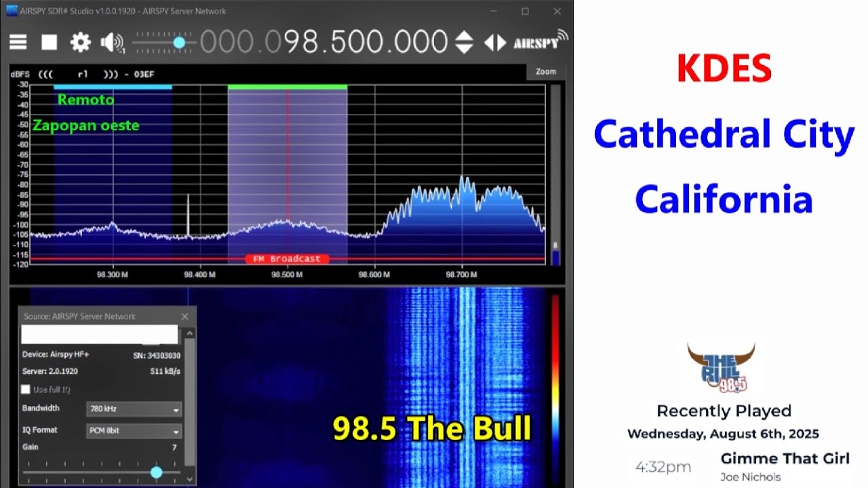The height and width of the screenshot is (488, 868).
Task: Click the 4:32pm timestamp
Action: (663, 467)
